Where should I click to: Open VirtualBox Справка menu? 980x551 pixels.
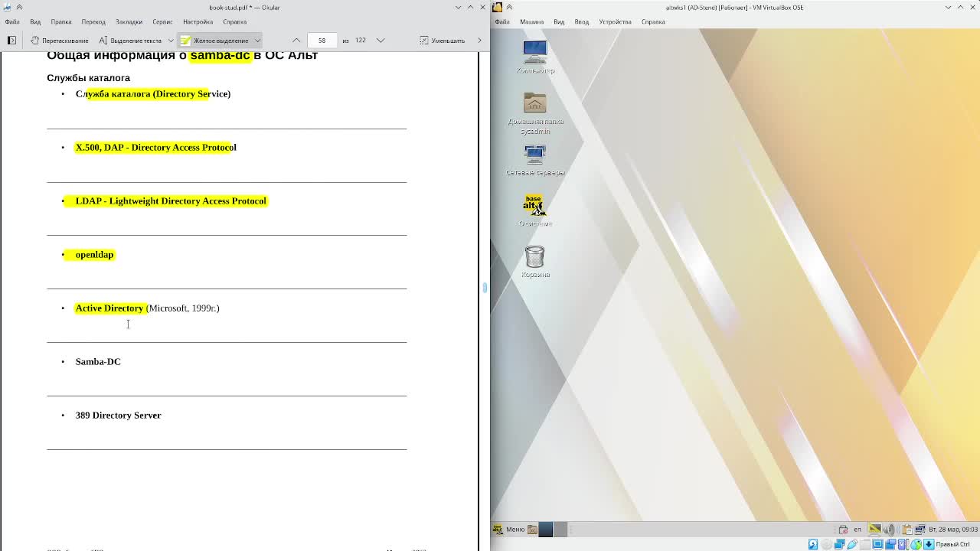pos(653,21)
